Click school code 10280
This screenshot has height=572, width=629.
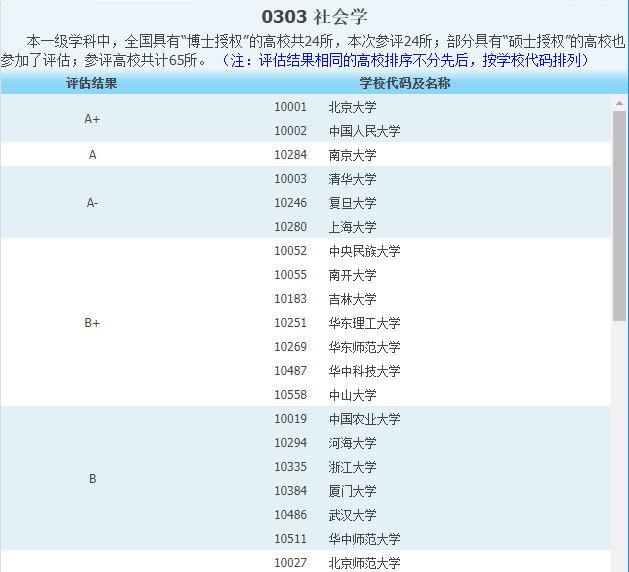click(290, 227)
